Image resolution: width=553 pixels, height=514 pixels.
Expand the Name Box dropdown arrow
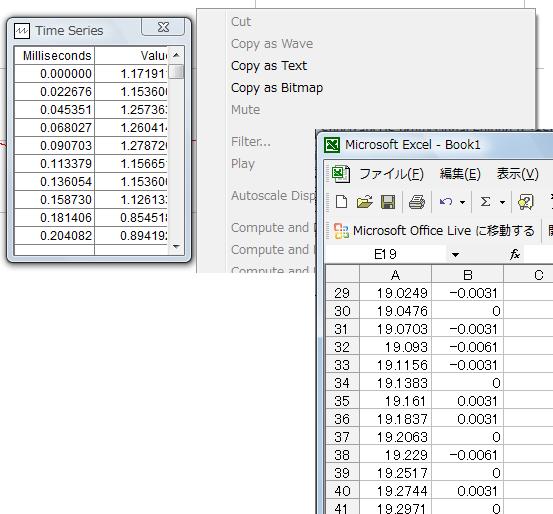pos(455,255)
